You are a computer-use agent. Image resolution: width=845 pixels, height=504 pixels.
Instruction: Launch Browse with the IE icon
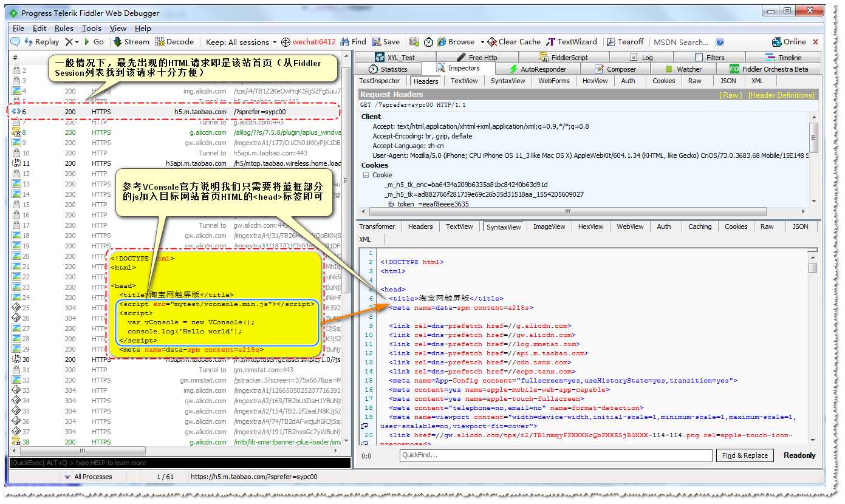pos(456,42)
